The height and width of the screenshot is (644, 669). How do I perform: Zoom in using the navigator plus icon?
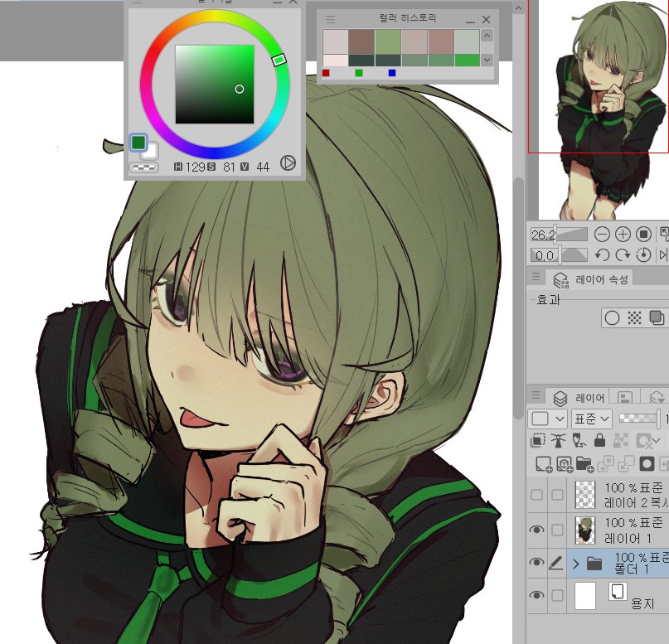click(x=623, y=234)
